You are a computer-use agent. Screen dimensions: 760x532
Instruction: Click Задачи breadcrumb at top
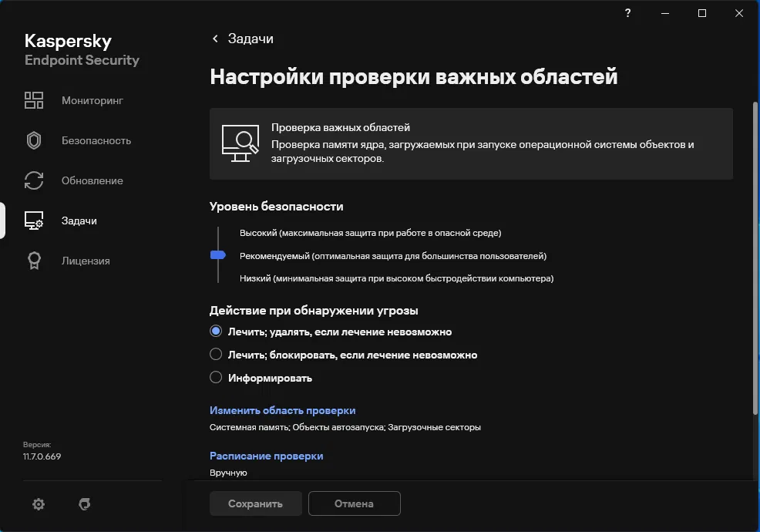pyautogui.click(x=251, y=39)
